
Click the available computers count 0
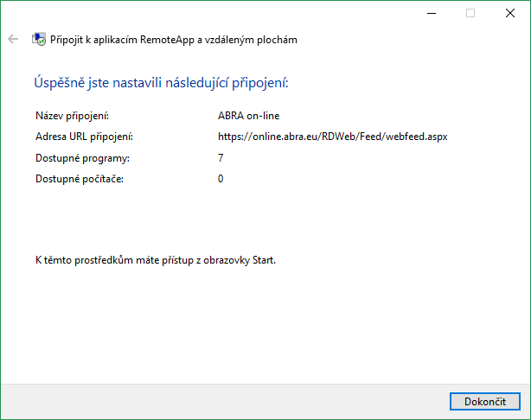click(221, 179)
